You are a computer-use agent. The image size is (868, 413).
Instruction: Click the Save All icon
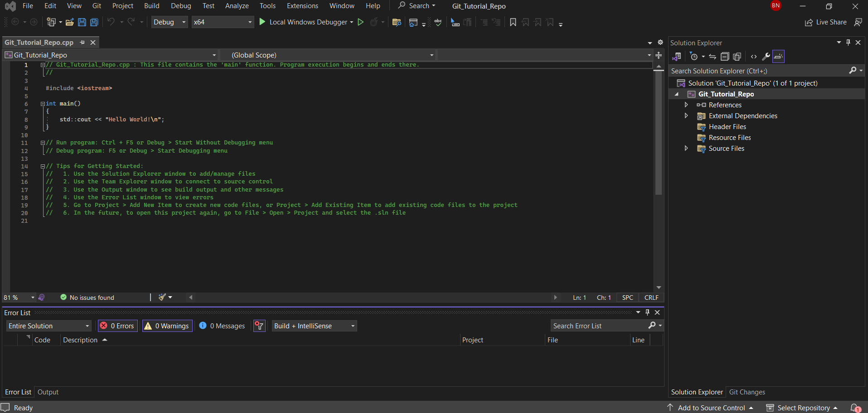click(94, 22)
